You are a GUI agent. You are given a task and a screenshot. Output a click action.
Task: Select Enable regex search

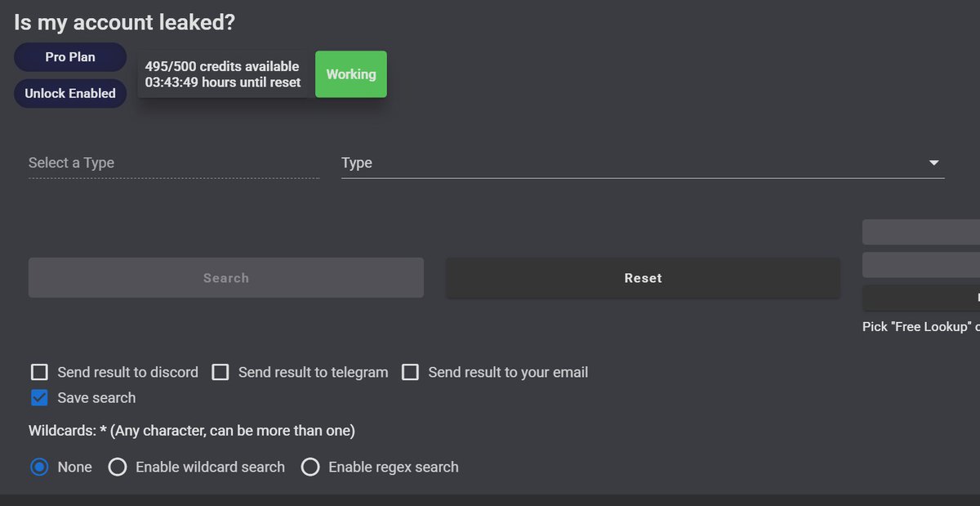pos(310,467)
